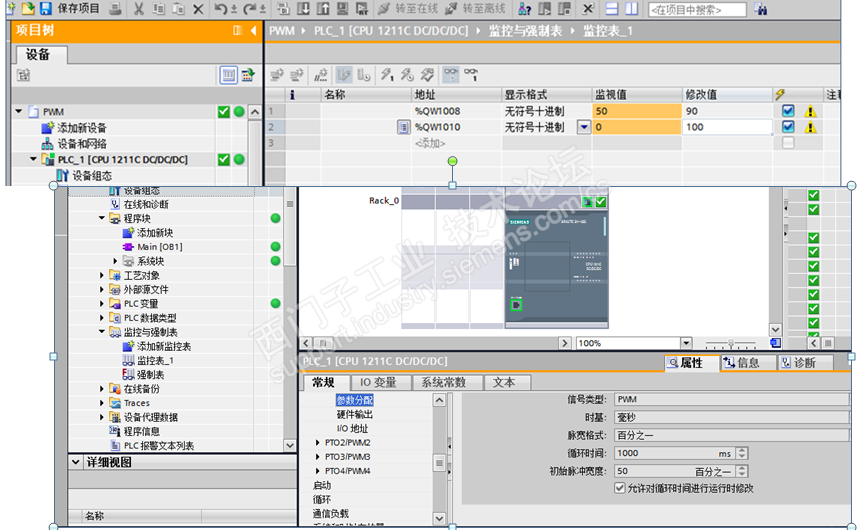Click the copy icon in the toolbar
Image resolution: width=861 pixels, height=530 pixels.
click(159, 9)
